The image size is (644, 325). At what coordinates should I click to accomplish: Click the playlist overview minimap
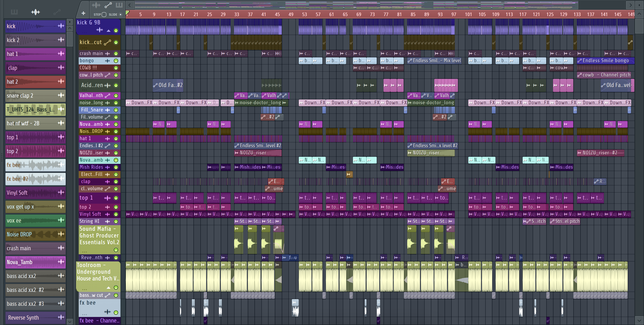click(356, 5)
